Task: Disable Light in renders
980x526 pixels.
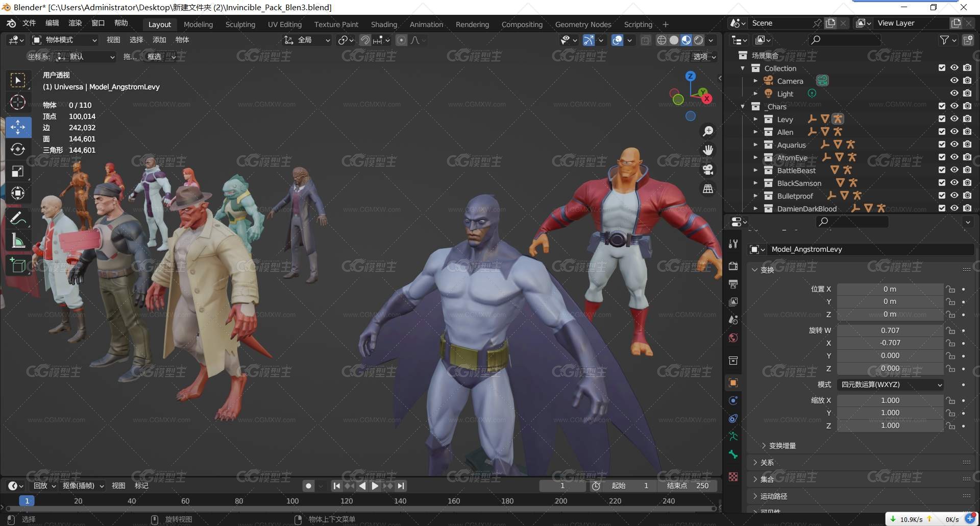Action: [967, 93]
